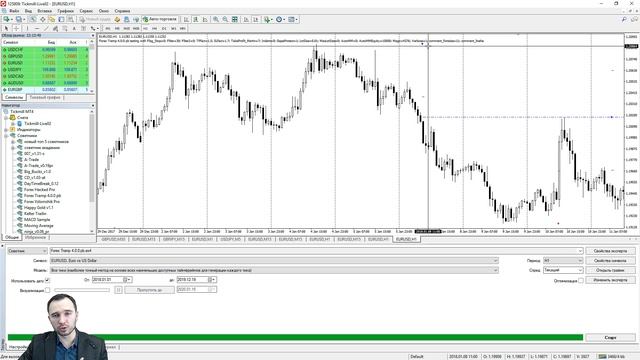Toggle the Strategy Tester icon
The width and height of the screenshot is (640, 360).
(71, 19)
